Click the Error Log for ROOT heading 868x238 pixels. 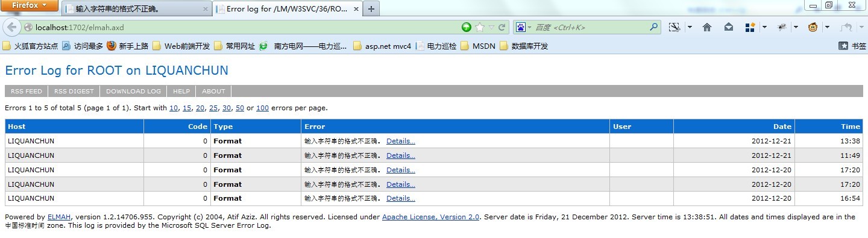(x=117, y=70)
